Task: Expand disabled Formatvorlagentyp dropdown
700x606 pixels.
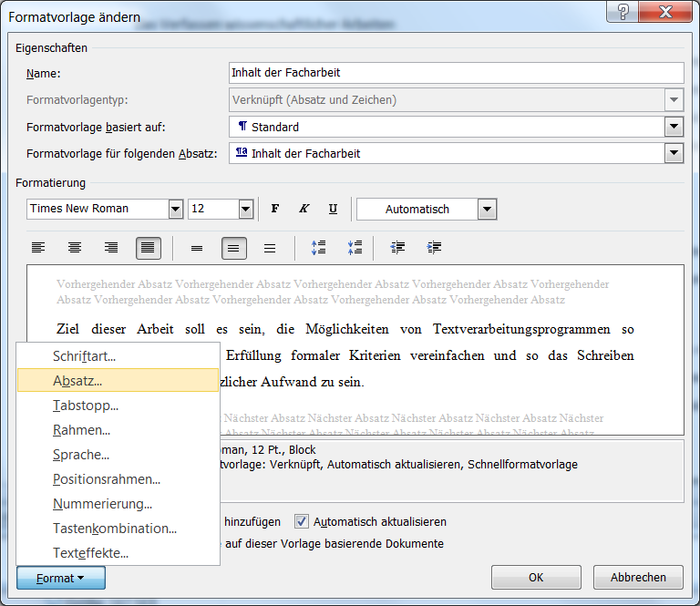Action: click(674, 100)
